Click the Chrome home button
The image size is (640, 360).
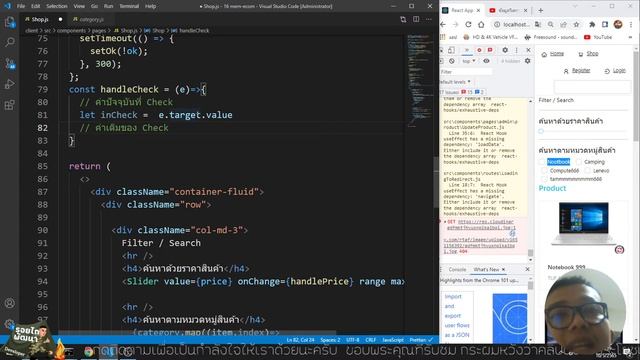[481, 24]
